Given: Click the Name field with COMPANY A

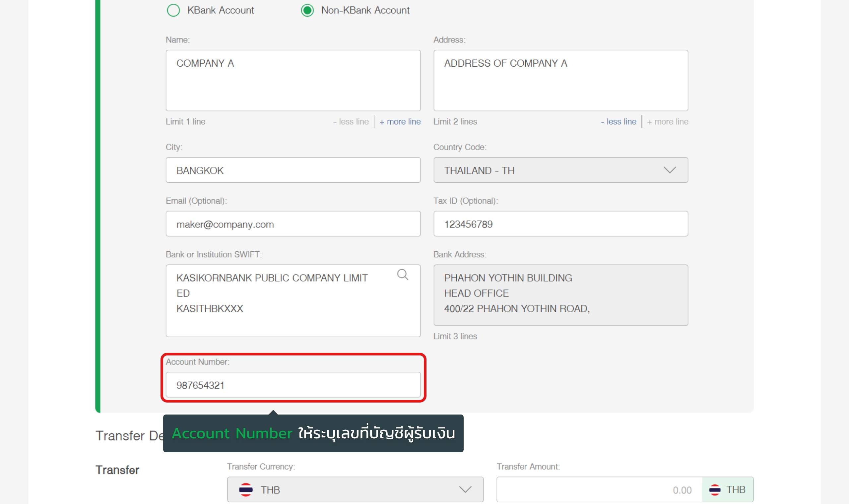Looking at the screenshot, I should point(293,81).
